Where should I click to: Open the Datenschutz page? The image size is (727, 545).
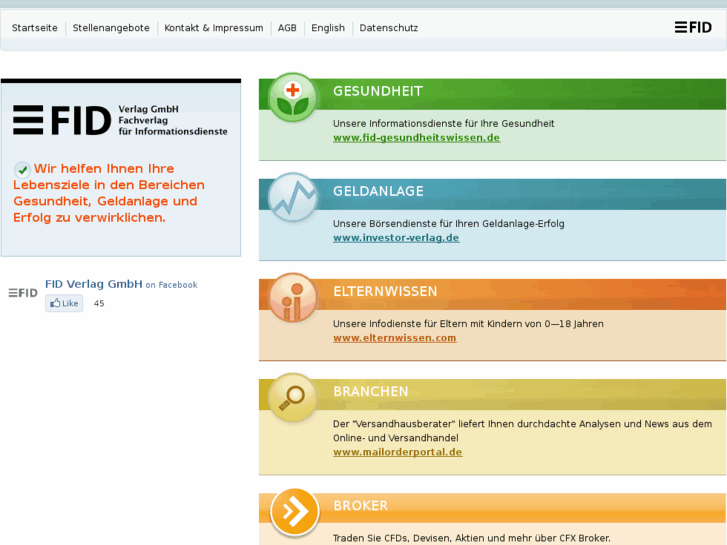[389, 28]
